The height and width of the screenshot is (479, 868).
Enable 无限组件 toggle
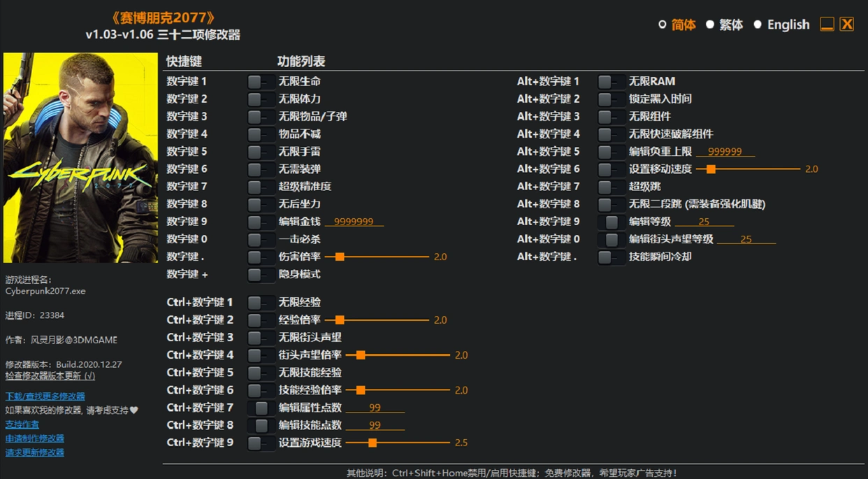click(x=611, y=117)
